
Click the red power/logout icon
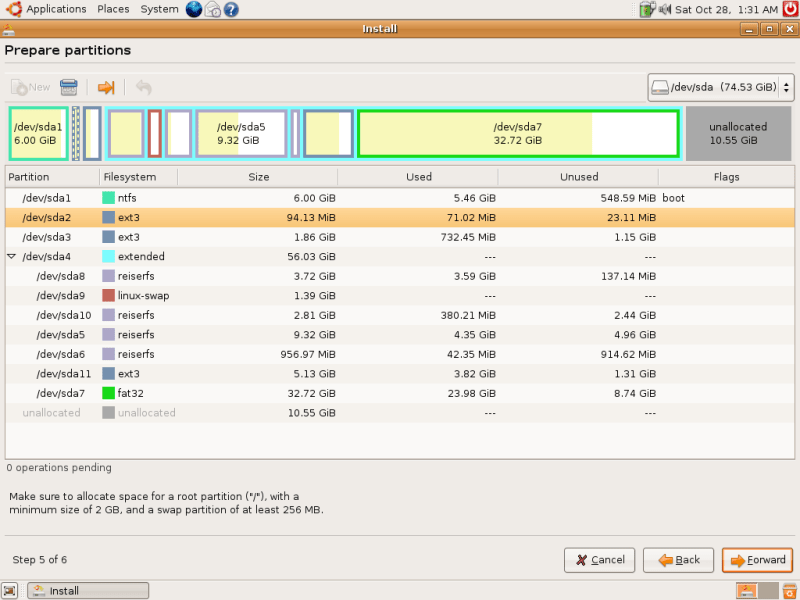coord(791,9)
